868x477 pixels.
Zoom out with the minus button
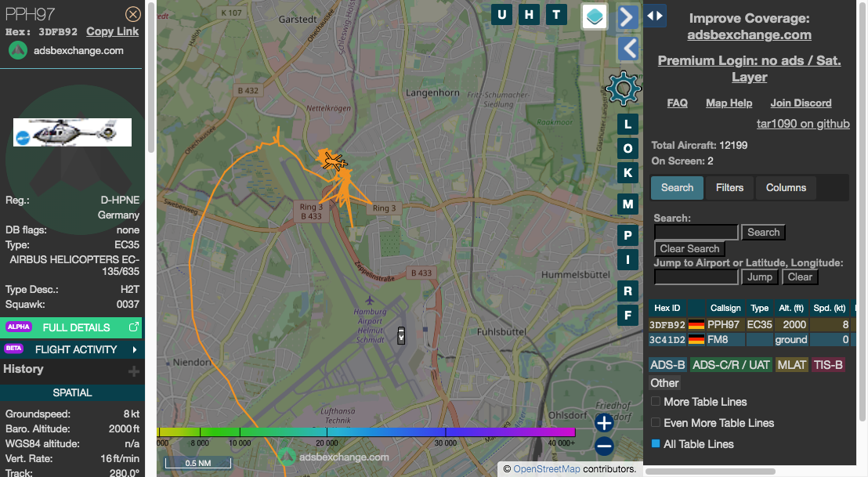(x=604, y=446)
